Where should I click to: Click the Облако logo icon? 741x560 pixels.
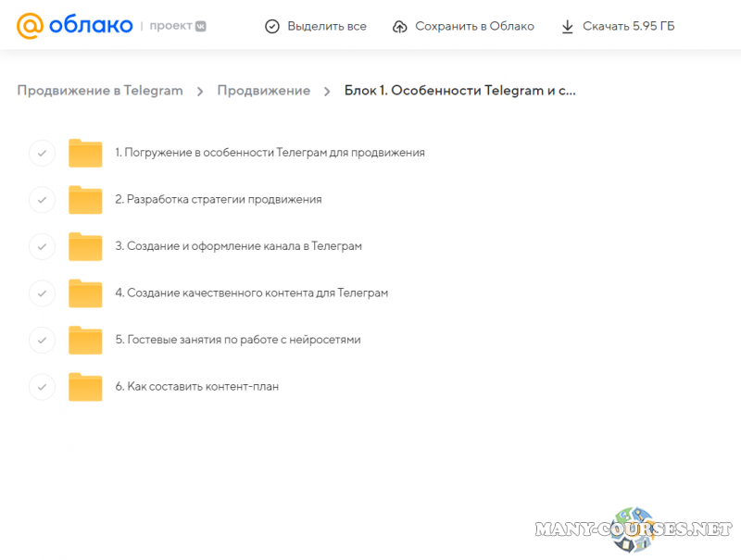pyautogui.click(x=31, y=26)
